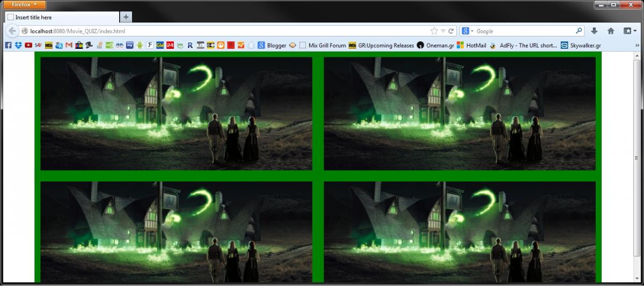
Task: Open the Oneman.gr bookmark
Action: pyautogui.click(x=435, y=46)
